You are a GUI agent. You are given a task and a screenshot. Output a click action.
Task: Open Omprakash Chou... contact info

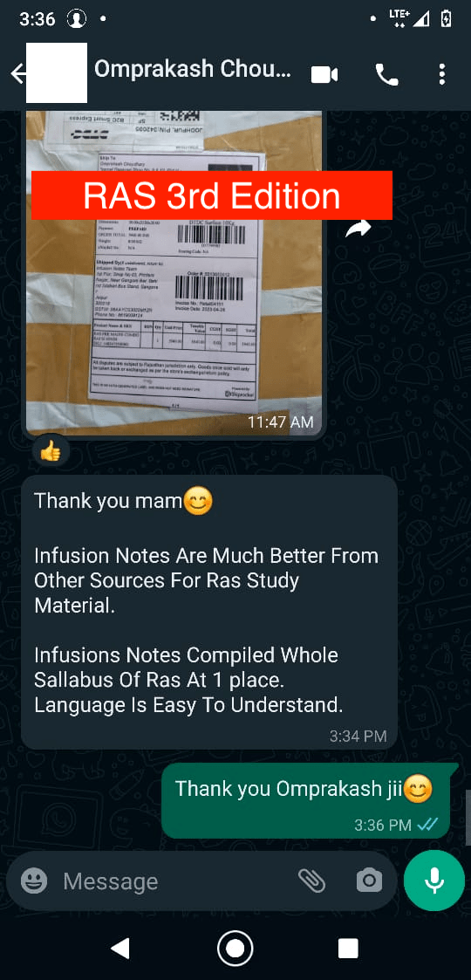pos(193,71)
